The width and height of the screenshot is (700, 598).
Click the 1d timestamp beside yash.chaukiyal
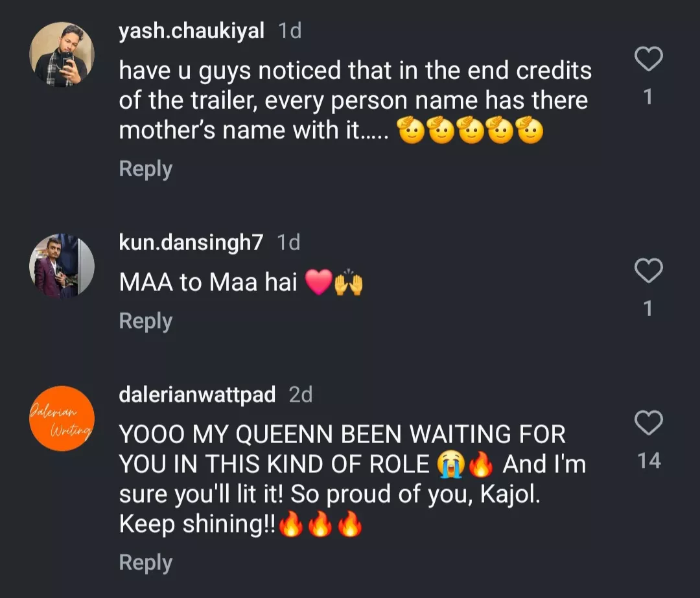click(x=289, y=31)
